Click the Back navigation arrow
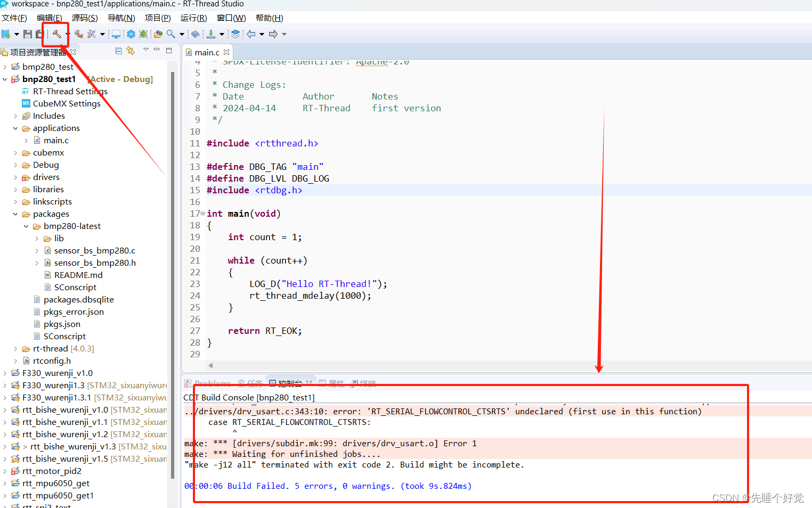 tap(251, 34)
